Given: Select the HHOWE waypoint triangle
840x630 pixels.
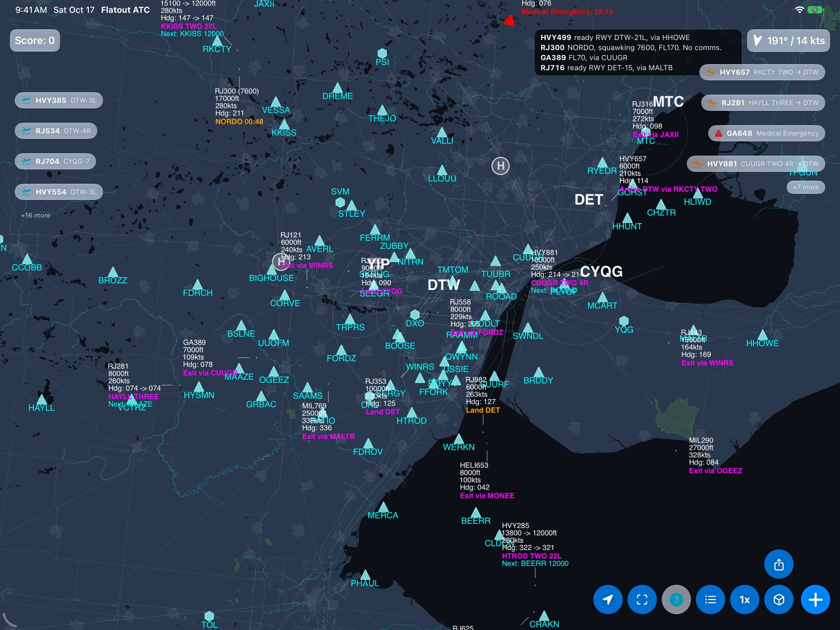Looking at the screenshot, I should 762,335.
